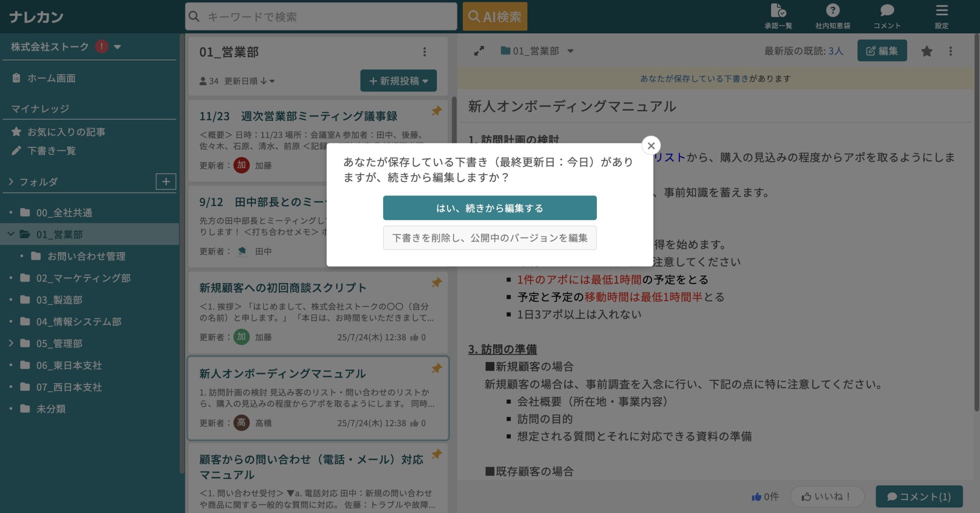Expand article to full screen
The image size is (980, 513).
click(479, 51)
